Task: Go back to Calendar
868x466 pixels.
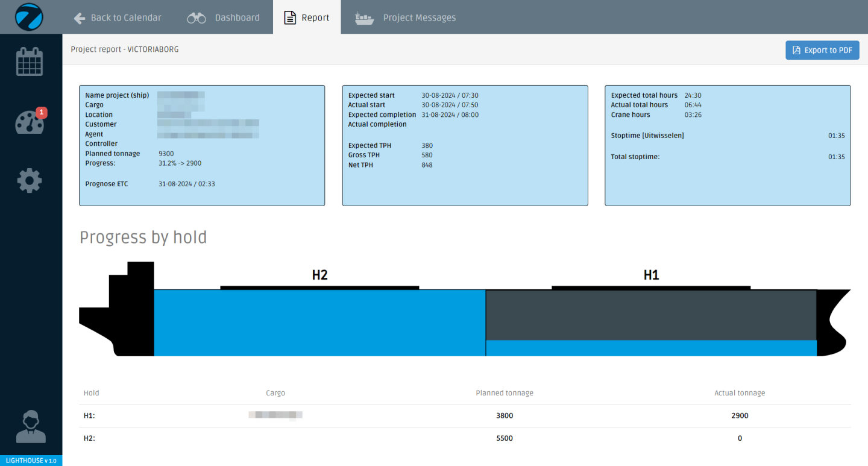Action: point(125,17)
